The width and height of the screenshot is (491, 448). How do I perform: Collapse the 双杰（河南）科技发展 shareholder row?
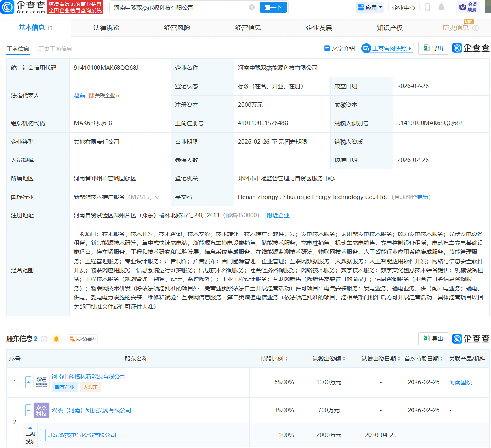[28, 410]
